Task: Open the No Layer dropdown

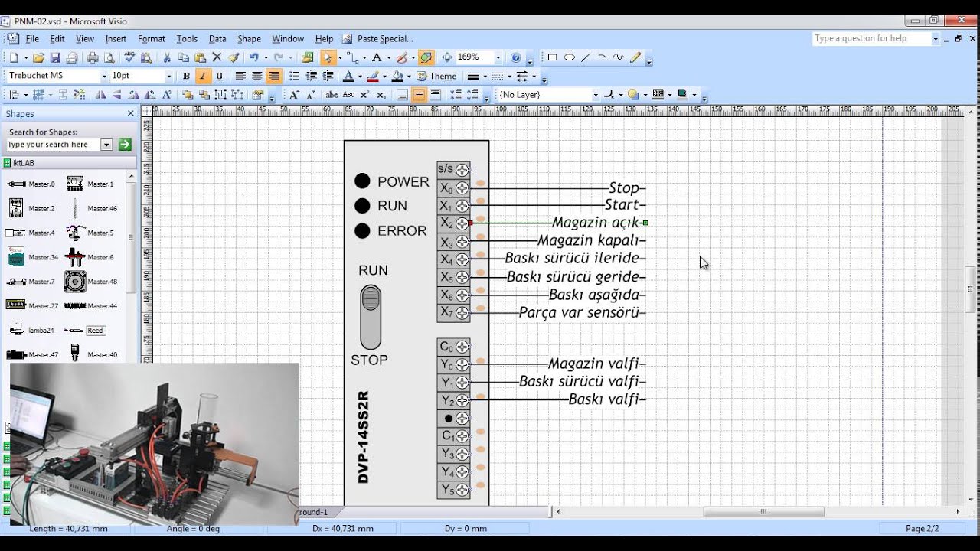Action: tap(595, 95)
